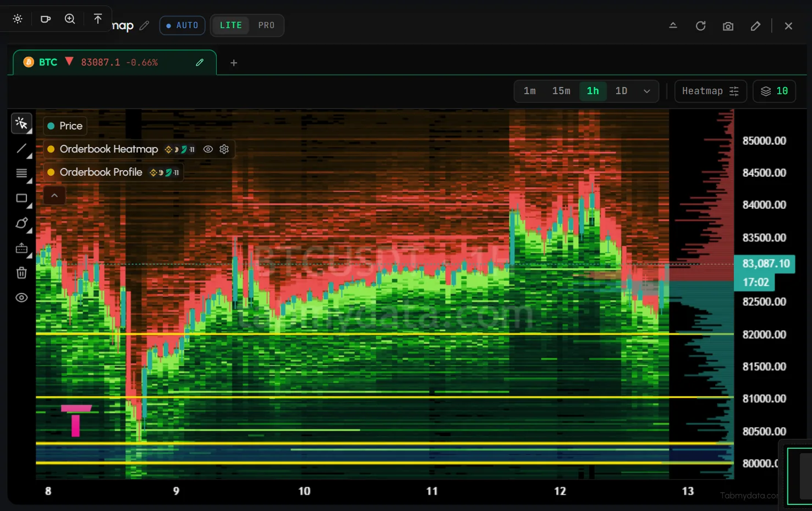Select the cursor pointer tool

point(21,123)
